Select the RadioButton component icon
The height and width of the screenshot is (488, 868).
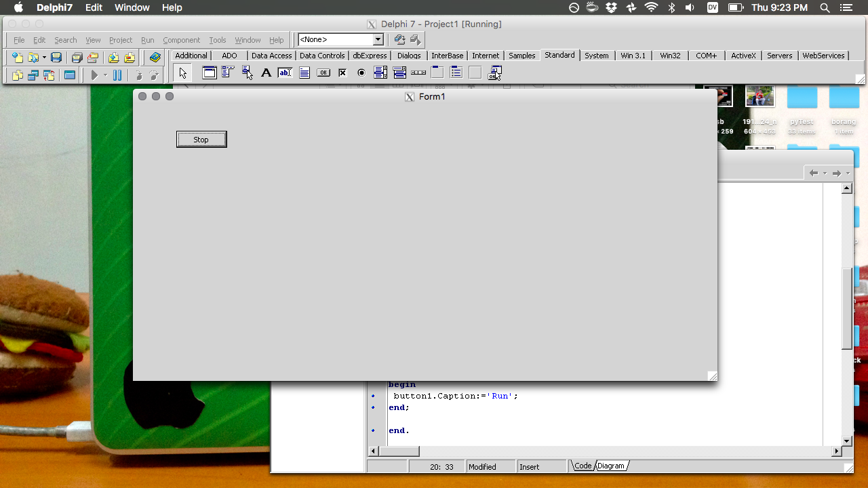361,73
